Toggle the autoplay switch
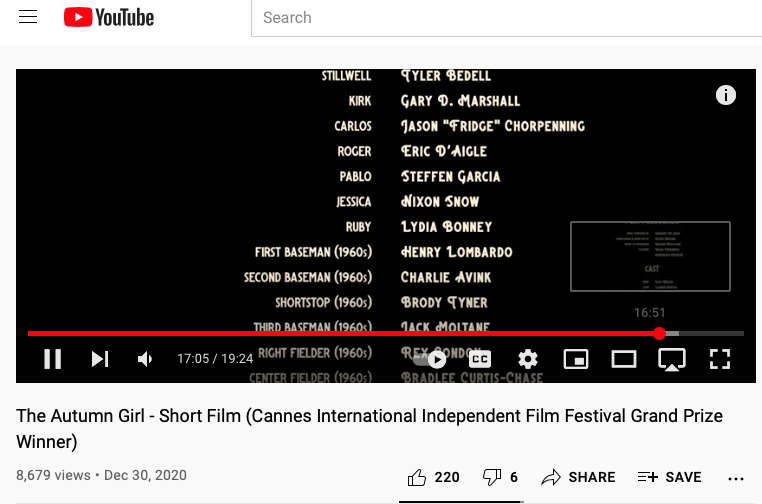The image size is (762, 504). [430, 359]
